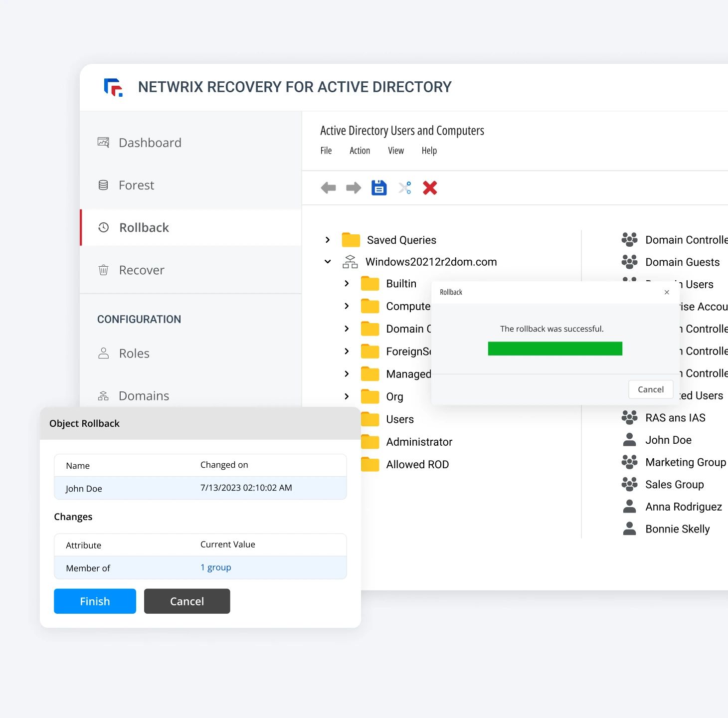Image resolution: width=728 pixels, height=718 pixels.
Task: Expand the Saved Queries node
Action: pos(328,240)
